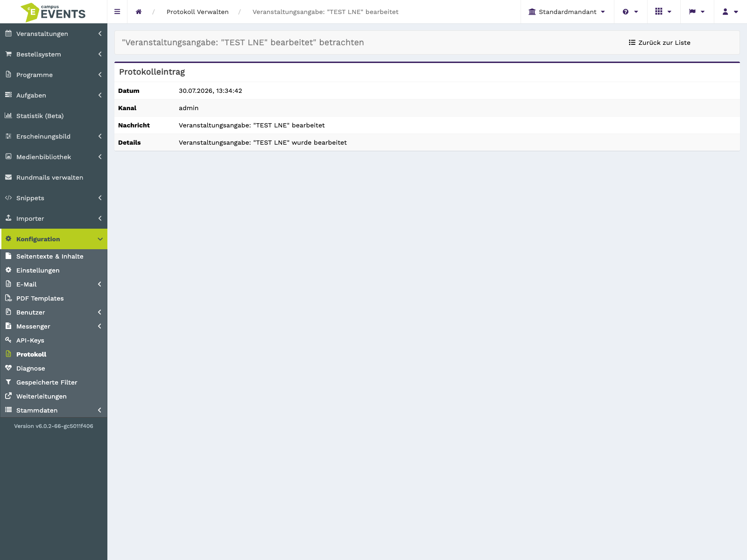Click the campus EVENTS logo
This screenshot has height=560, width=747.
[x=53, y=12]
